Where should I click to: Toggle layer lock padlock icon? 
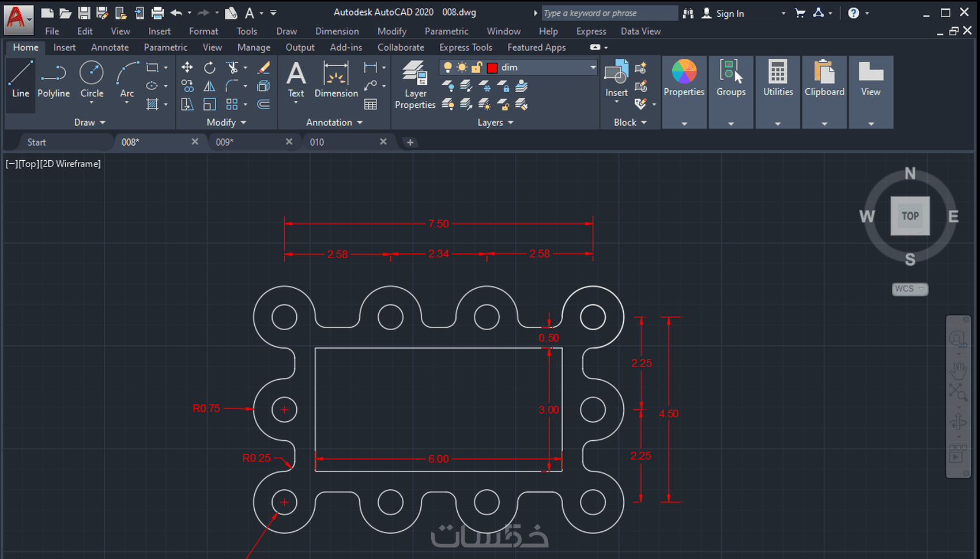tap(477, 67)
